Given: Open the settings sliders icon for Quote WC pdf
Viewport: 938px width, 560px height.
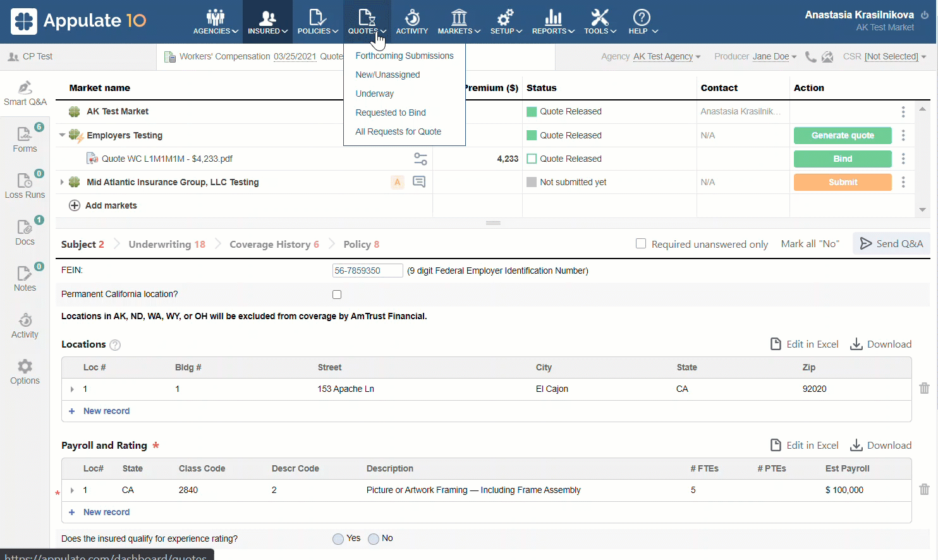Looking at the screenshot, I should (420, 159).
